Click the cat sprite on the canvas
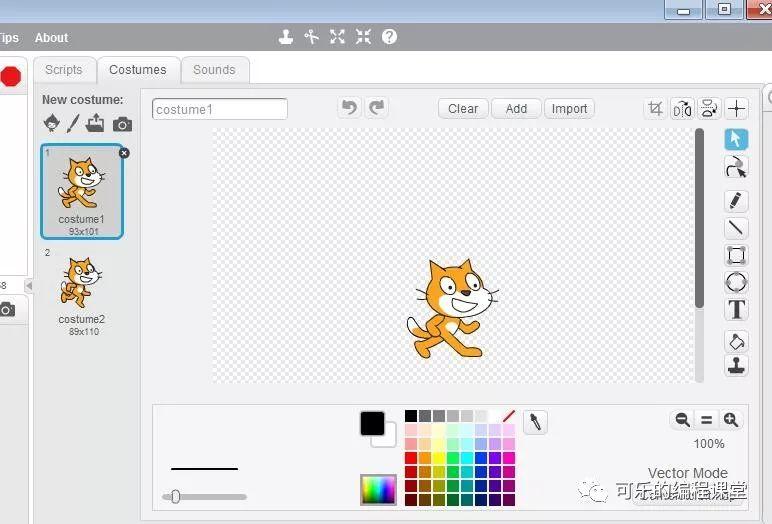 coord(452,309)
